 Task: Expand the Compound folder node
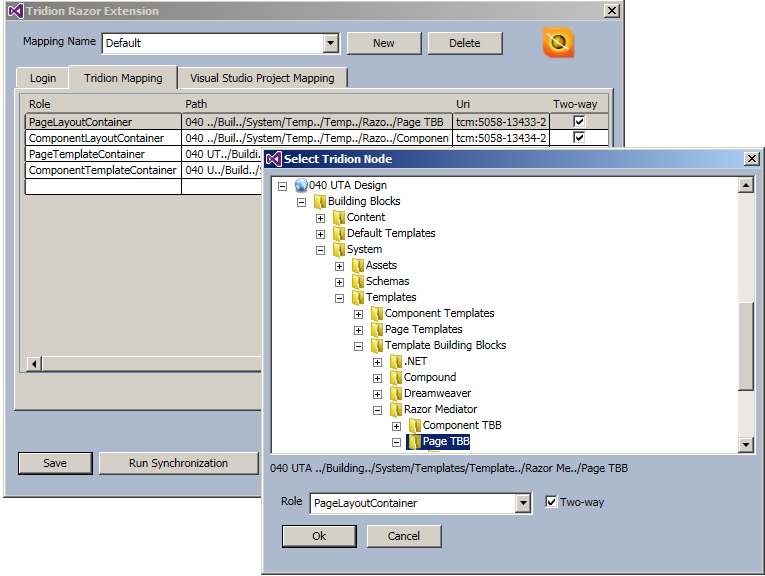point(378,378)
